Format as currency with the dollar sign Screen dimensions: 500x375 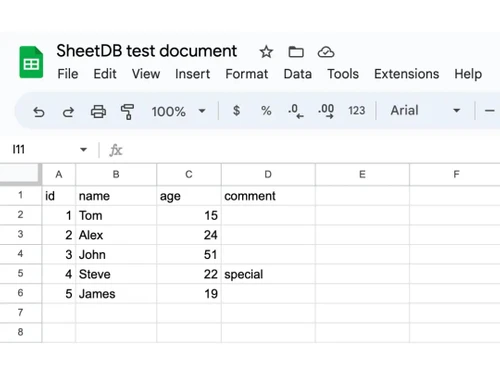coord(236,110)
